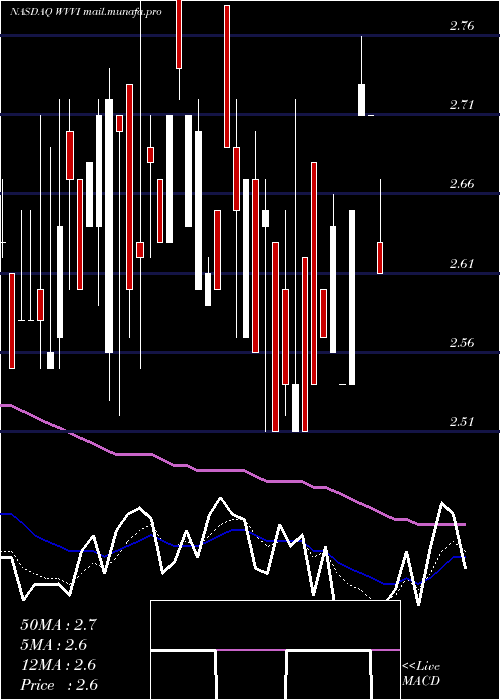Viewport: 500px width, 700px height.
Task: Click the tall red candle crossing 2.76
Action: [x=227, y=76]
